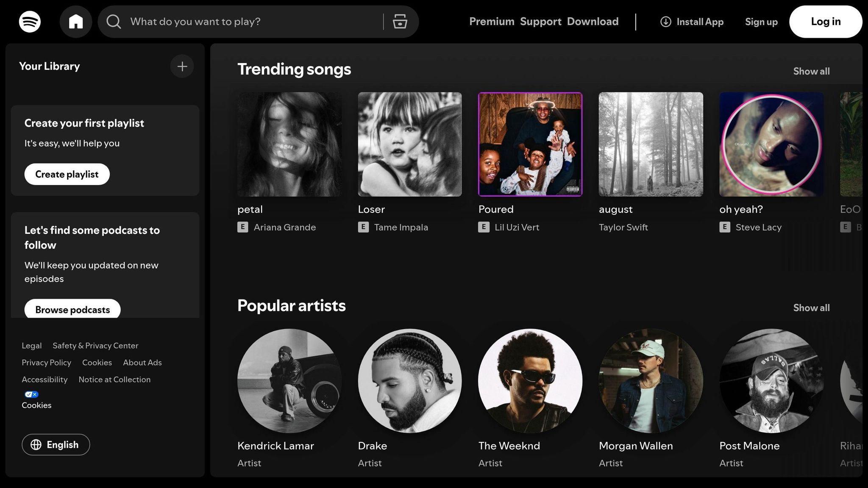This screenshot has width=868, height=488.
Task: Click the 'Your Library' title
Action: (50, 67)
